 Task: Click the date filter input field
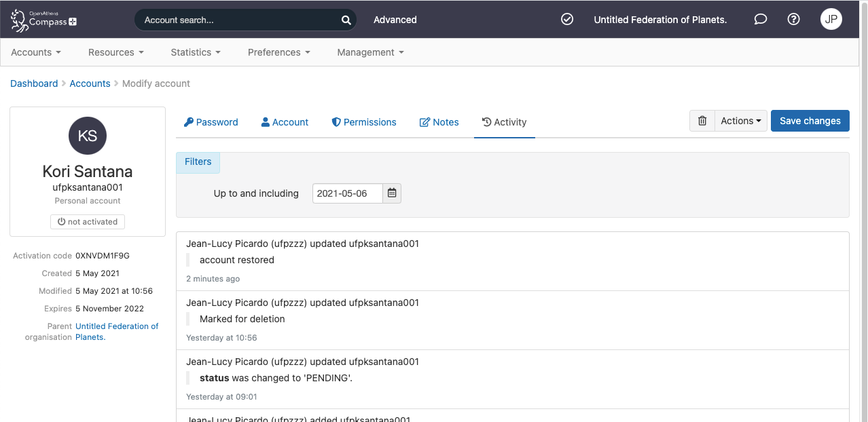click(347, 193)
